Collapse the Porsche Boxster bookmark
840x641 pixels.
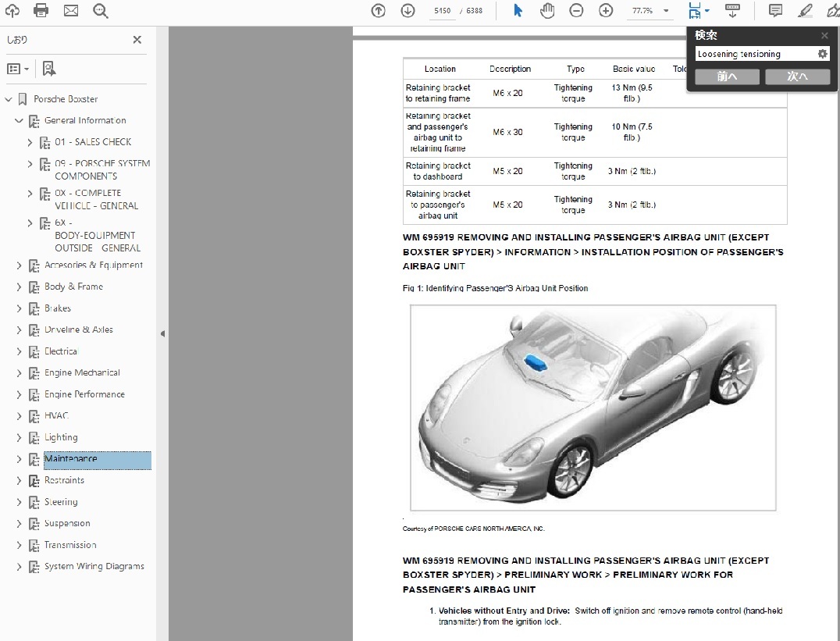[x=8, y=99]
